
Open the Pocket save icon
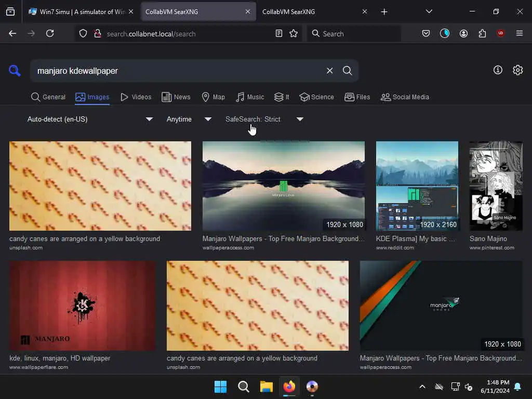[x=426, y=34]
